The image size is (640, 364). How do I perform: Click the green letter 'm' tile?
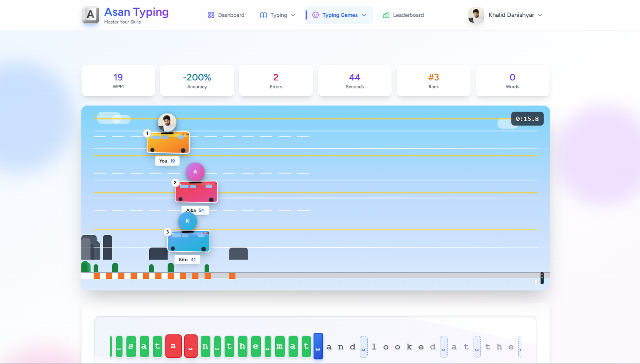point(280,346)
